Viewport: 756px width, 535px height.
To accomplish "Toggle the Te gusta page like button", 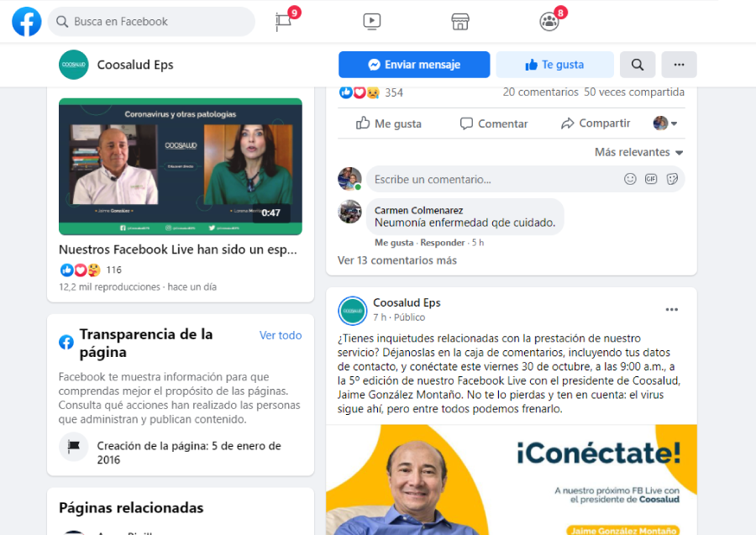I will click(x=554, y=65).
